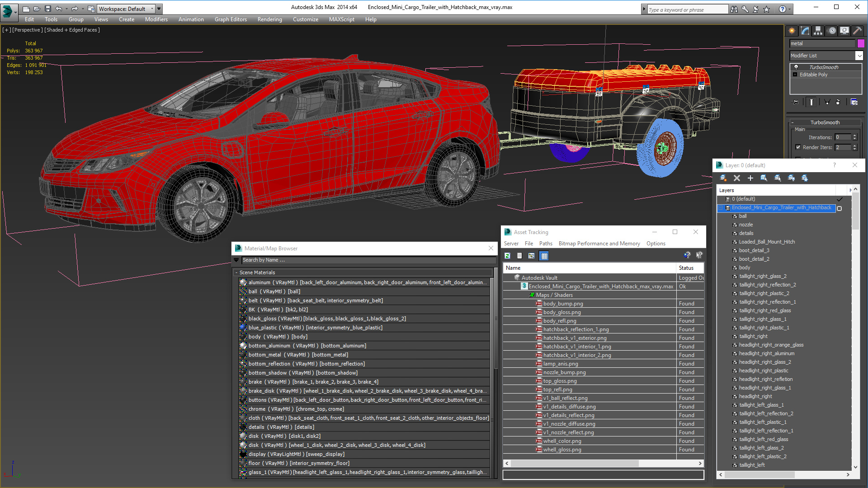Open the MAXScript menu
Image resolution: width=868 pixels, height=488 pixels.
pyautogui.click(x=342, y=19)
